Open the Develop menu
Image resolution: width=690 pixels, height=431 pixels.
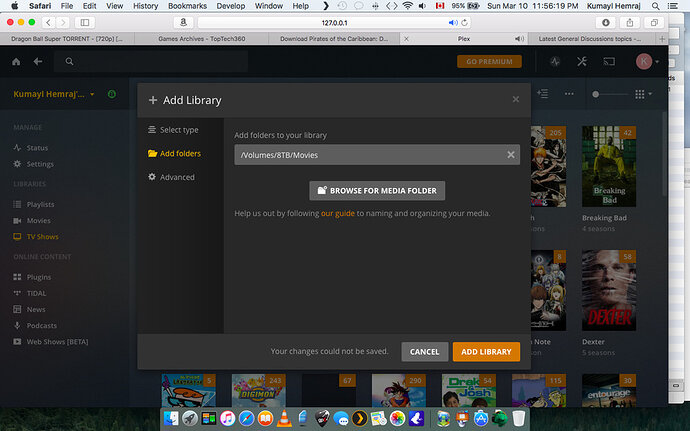[231, 6]
